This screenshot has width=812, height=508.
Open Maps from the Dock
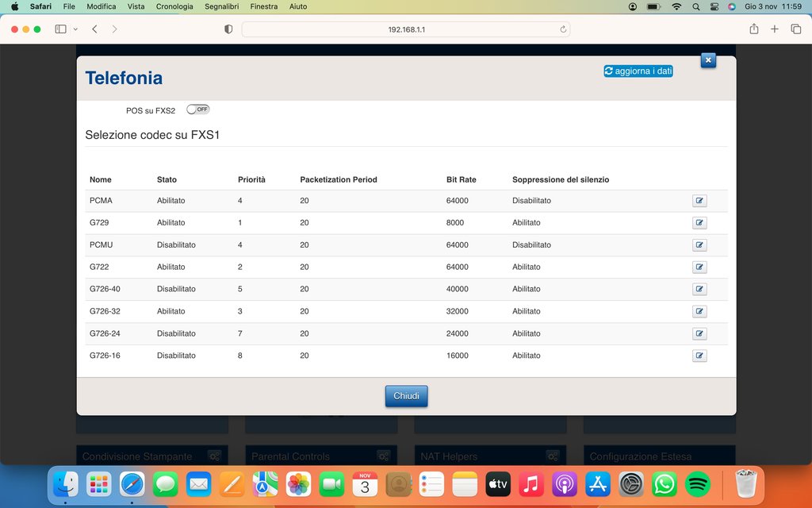[265, 485]
